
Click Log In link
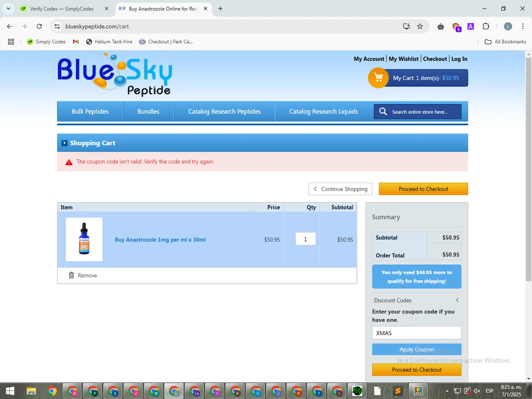pyautogui.click(x=459, y=59)
